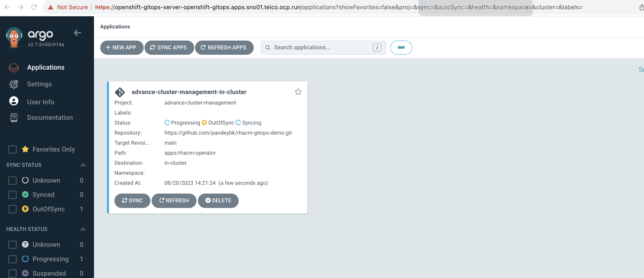Image resolution: width=644 pixels, height=278 pixels.
Task: Reload page with browser refresh icon
Action: pyautogui.click(x=34, y=7)
